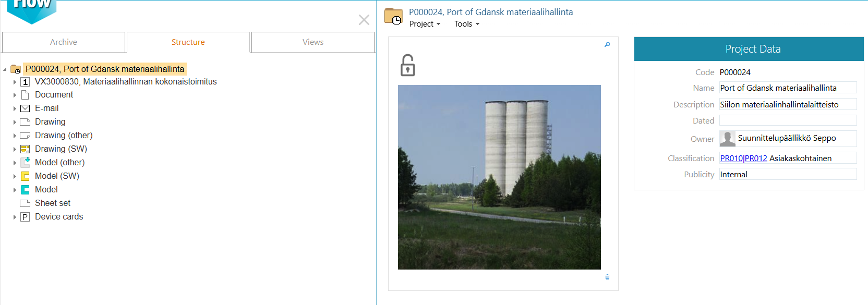Image resolution: width=868 pixels, height=305 pixels.
Task: Open the Project dropdown menu
Action: point(425,24)
